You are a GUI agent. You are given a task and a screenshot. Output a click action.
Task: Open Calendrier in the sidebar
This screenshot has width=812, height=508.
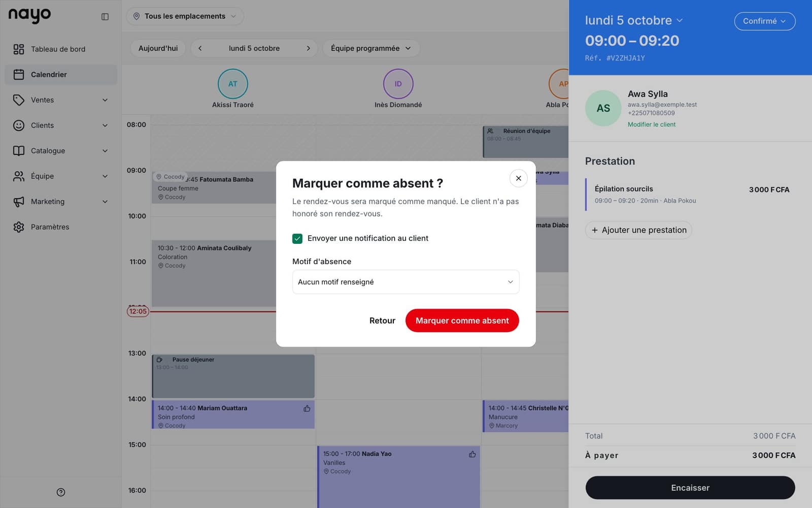61,75
